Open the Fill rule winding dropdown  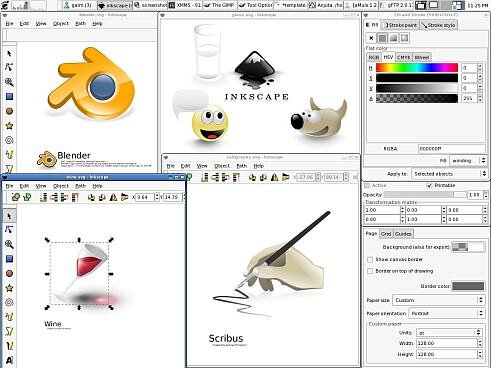tap(468, 160)
